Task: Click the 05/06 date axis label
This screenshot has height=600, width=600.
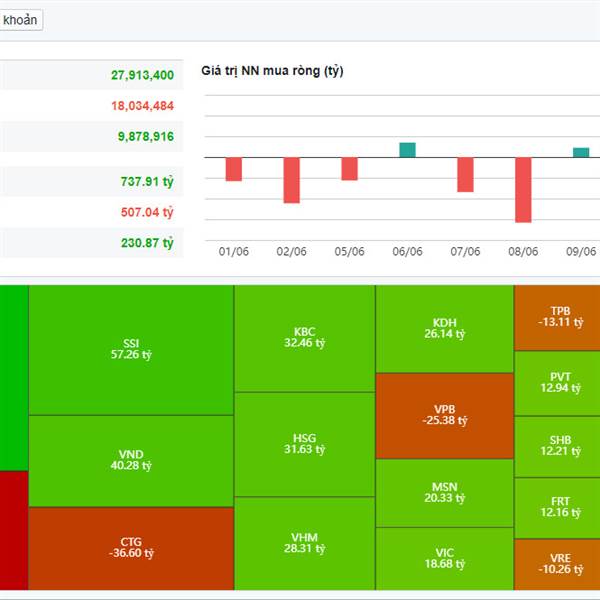Action: [x=350, y=251]
